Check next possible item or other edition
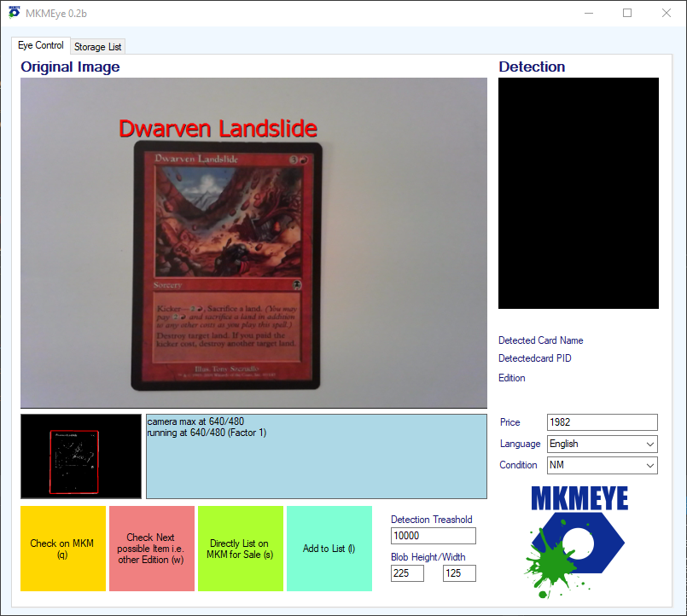The height and width of the screenshot is (616, 687). [152, 549]
